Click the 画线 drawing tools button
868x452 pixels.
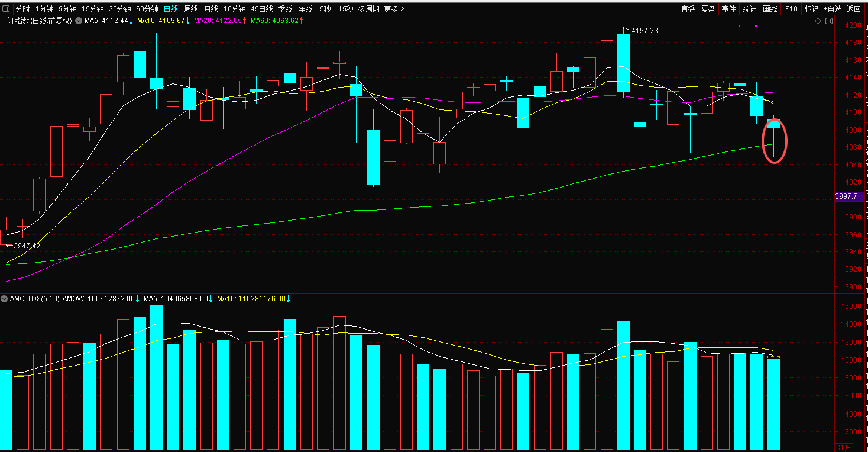tap(770, 9)
